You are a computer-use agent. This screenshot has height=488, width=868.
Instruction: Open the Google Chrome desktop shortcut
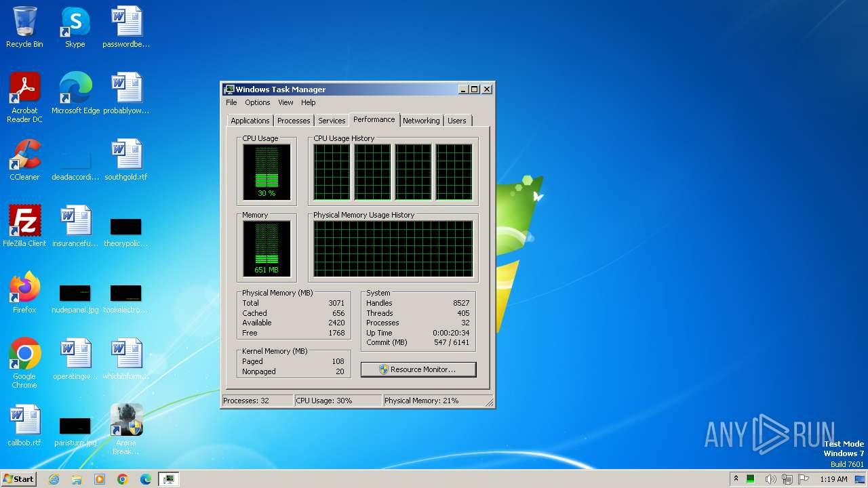[24, 363]
